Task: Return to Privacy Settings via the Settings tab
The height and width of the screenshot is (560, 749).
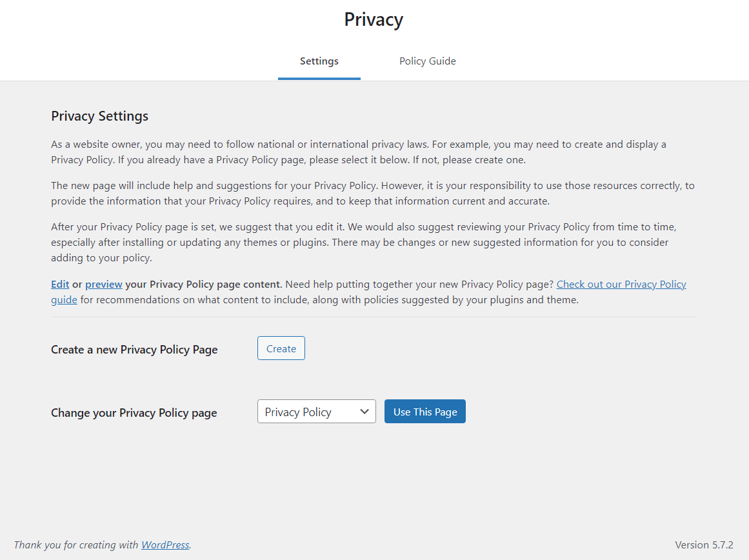Action: 319,61
